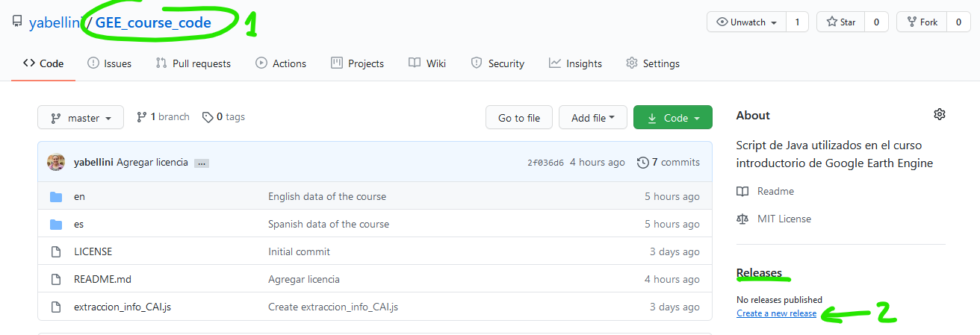This screenshot has width=980, height=335.
Task: Switch to the Code tab
Action: (x=43, y=63)
